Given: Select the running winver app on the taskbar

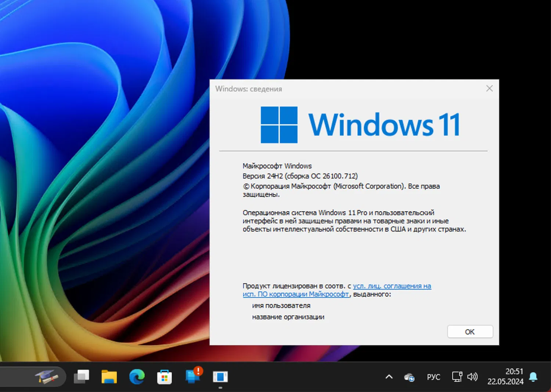Looking at the screenshot, I should click(220, 377).
